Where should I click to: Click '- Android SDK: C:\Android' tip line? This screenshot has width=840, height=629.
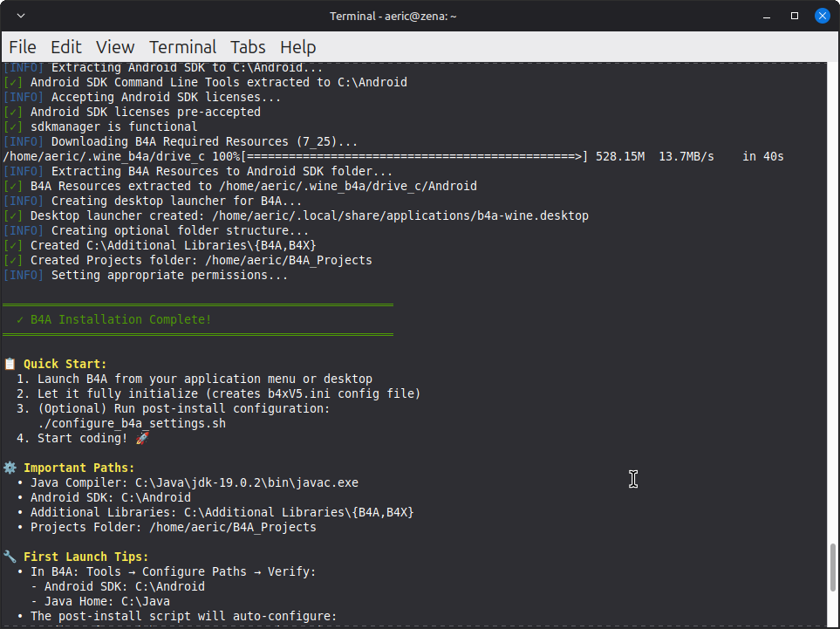click(x=118, y=586)
